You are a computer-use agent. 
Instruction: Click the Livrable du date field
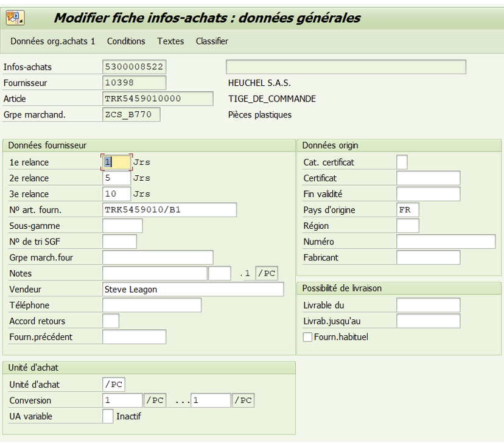pyautogui.click(x=428, y=305)
